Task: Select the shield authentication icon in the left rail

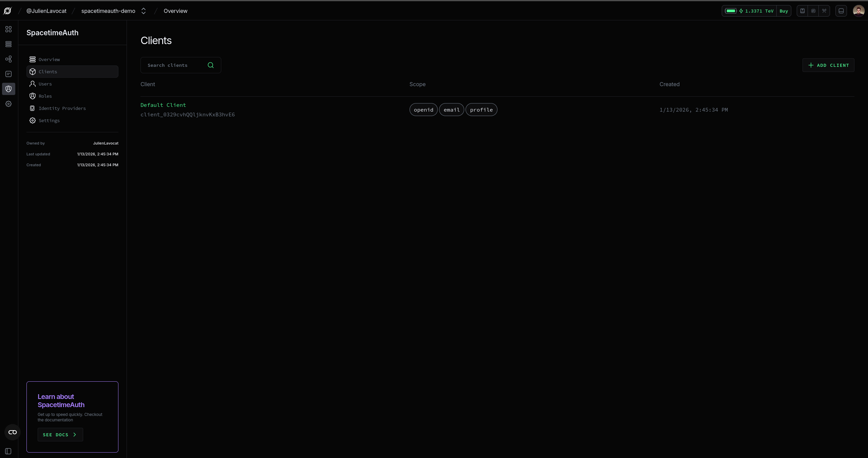Action: click(8, 89)
